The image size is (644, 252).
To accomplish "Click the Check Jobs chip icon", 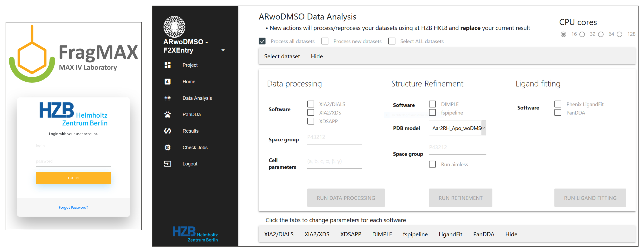I will coord(167,147).
